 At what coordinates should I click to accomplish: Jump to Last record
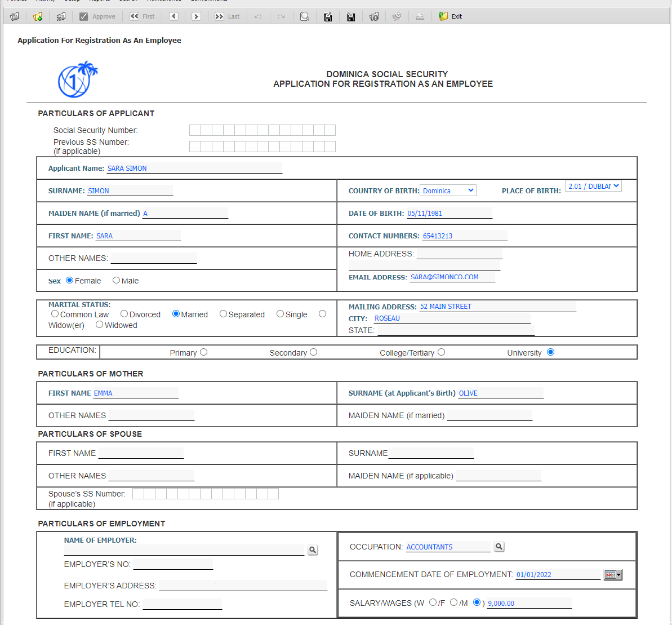[x=227, y=17]
